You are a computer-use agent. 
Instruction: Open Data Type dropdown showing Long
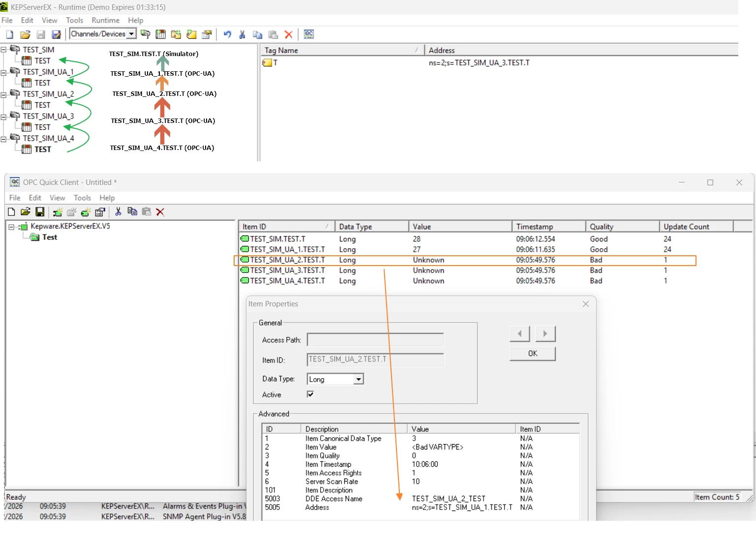359,379
